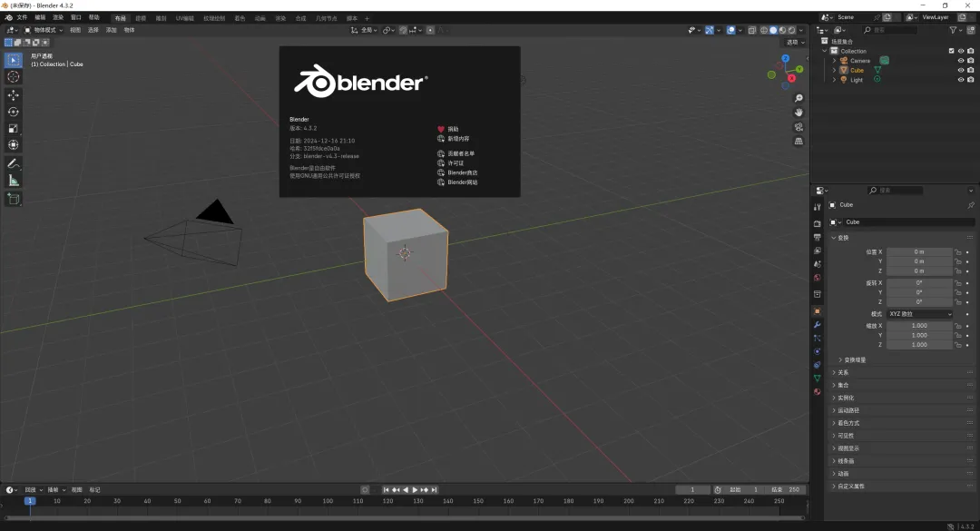The height and width of the screenshot is (531, 980).
Task: Toggle X-ray in viewport header
Action: tap(752, 30)
